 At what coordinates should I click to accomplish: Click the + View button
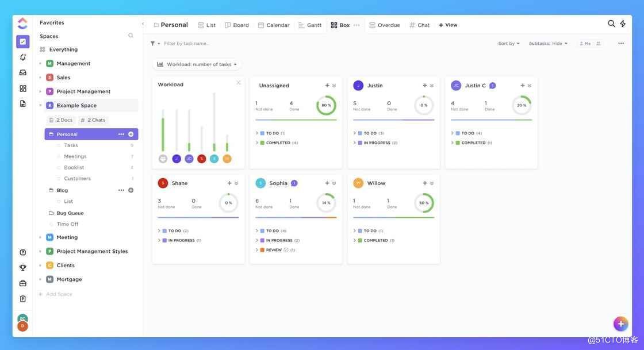coord(448,25)
